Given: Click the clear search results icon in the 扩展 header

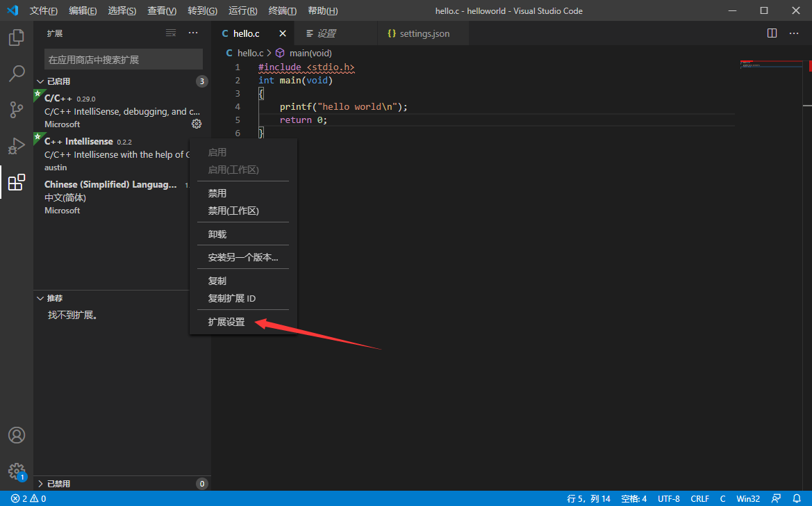Looking at the screenshot, I should (x=171, y=33).
